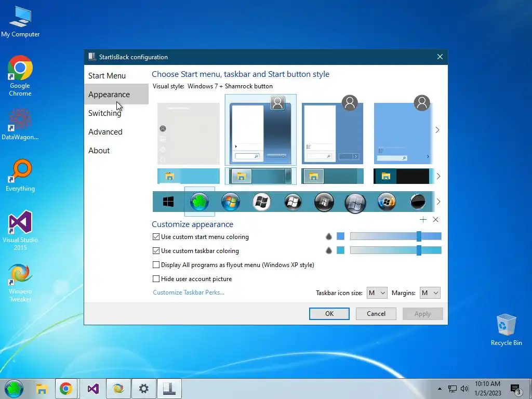Open the notification center in the system tray
The image size is (532, 399).
(515, 389)
